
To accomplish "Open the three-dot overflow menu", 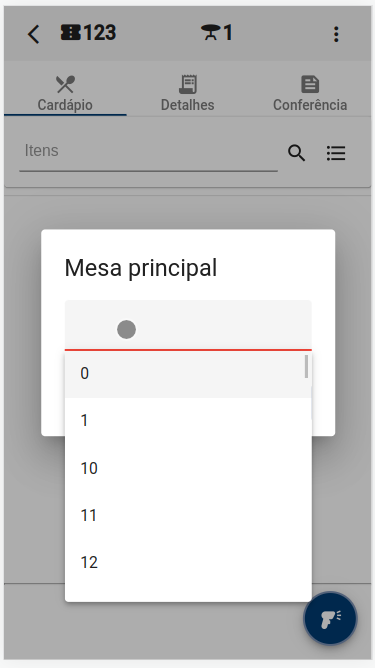I will tap(336, 34).
